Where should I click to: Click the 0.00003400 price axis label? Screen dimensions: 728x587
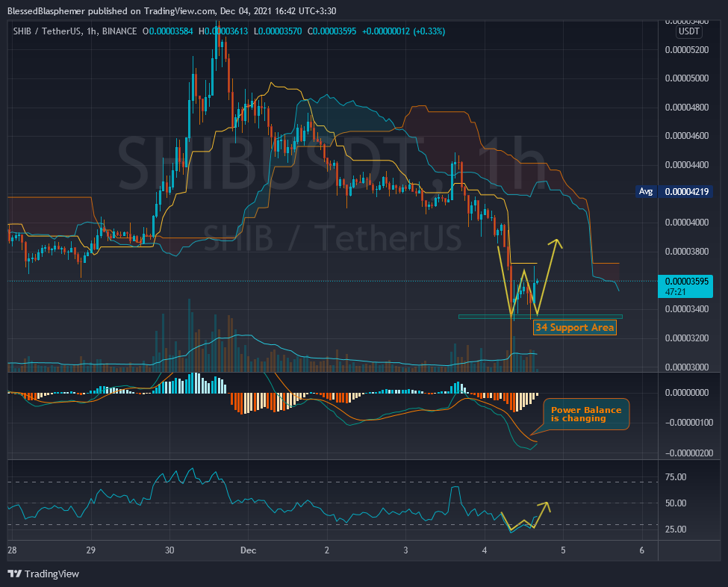point(687,309)
